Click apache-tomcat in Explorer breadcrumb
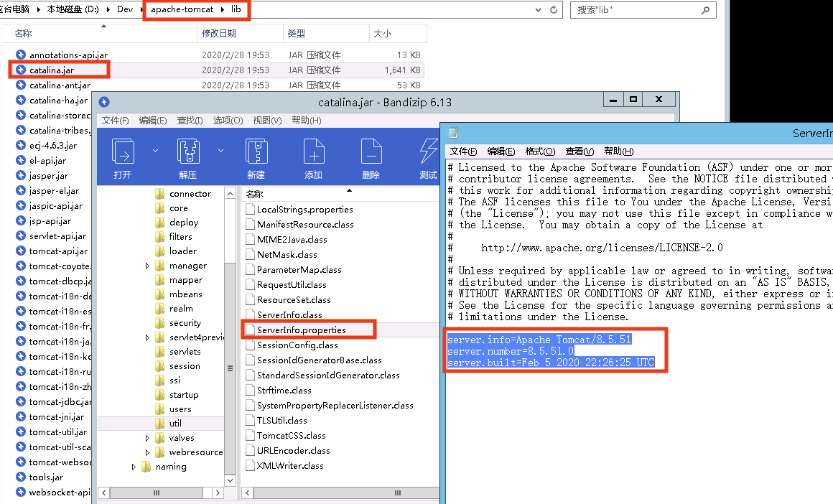 [x=182, y=9]
